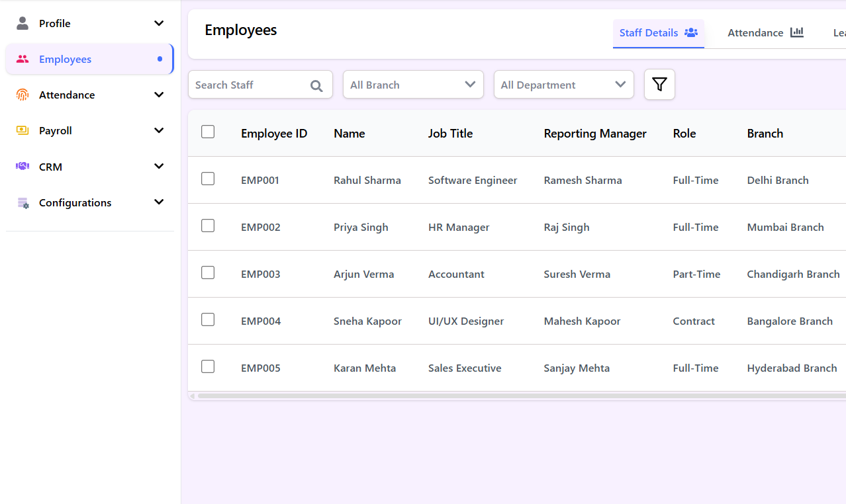The image size is (846, 504).
Task: Click EMP003 Arjun Verma's row entry
Action: 363,274
